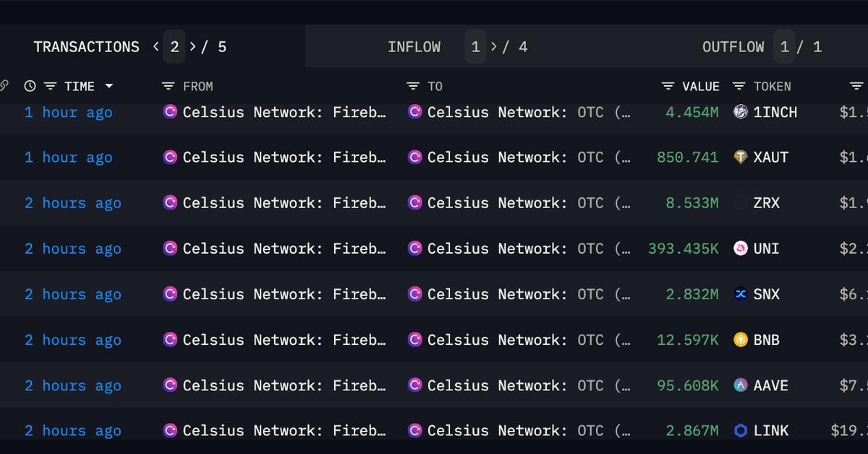Click the clock icon in the TIME header
Image resolution: width=868 pixels, height=454 pixels.
(30, 86)
